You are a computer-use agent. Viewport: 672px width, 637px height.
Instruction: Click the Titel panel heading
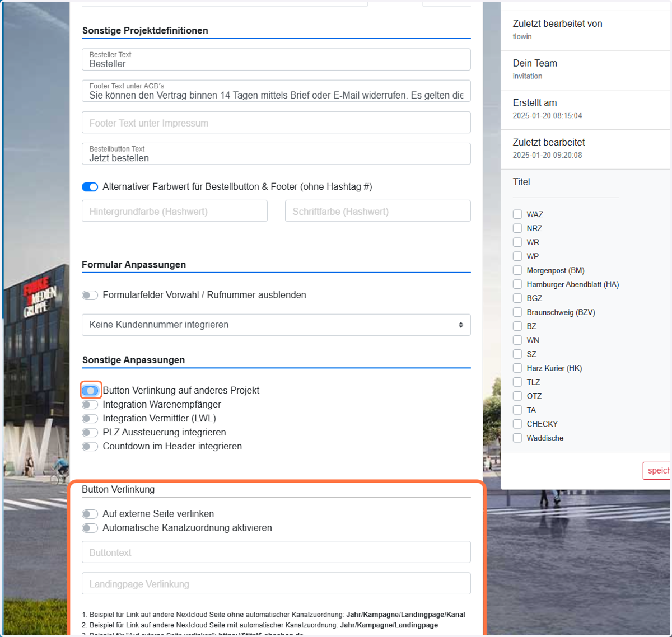pyautogui.click(x=521, y=182)
